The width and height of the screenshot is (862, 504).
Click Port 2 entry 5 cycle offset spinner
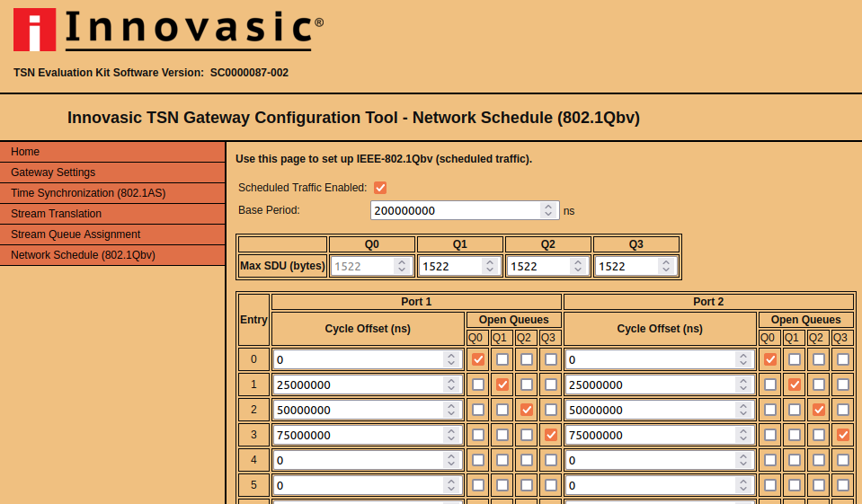pos(742,485)
